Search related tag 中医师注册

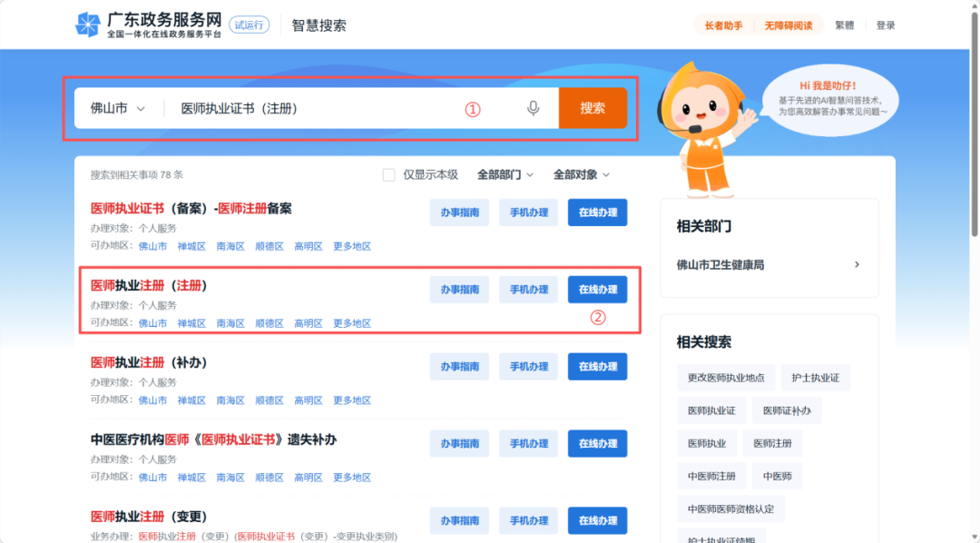(x=711, y=476)
